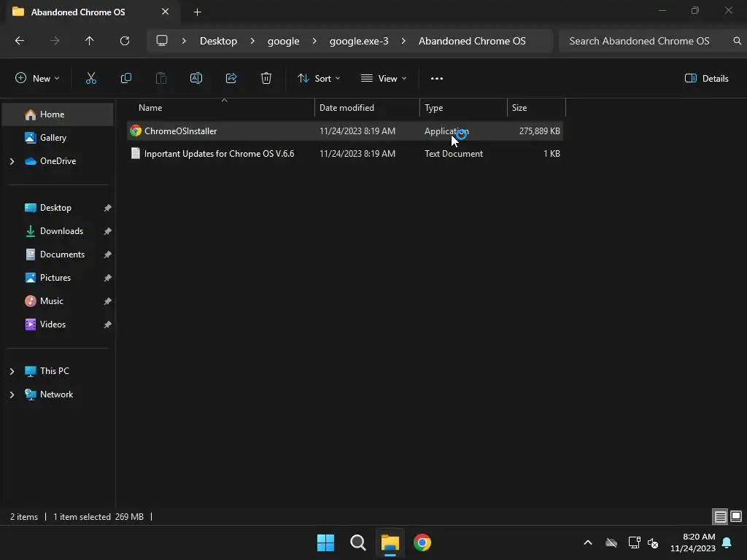The width and height of the screenshot is (747, 560).
Task: Switch to details list view icon
Action: pos(720,516)
